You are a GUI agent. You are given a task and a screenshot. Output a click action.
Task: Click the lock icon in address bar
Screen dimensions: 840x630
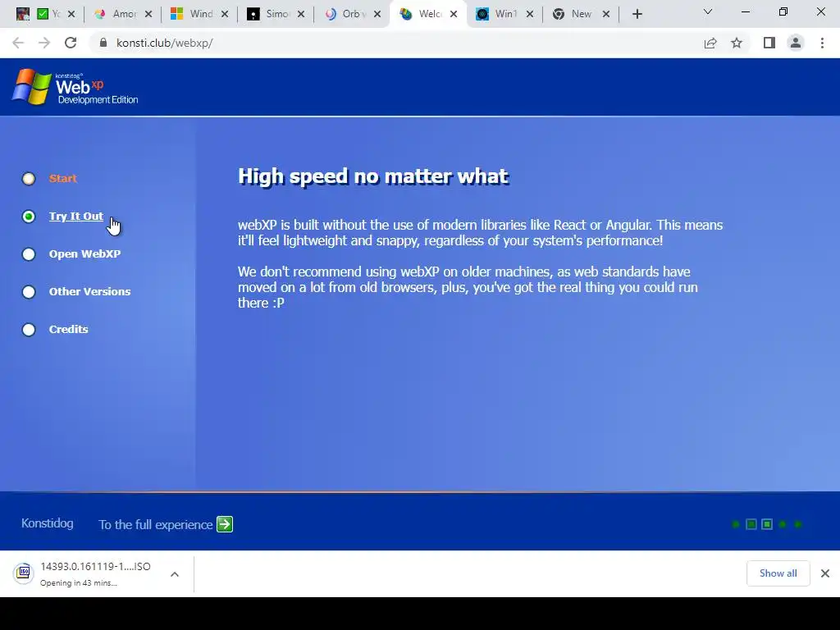(x=103, y=43)
